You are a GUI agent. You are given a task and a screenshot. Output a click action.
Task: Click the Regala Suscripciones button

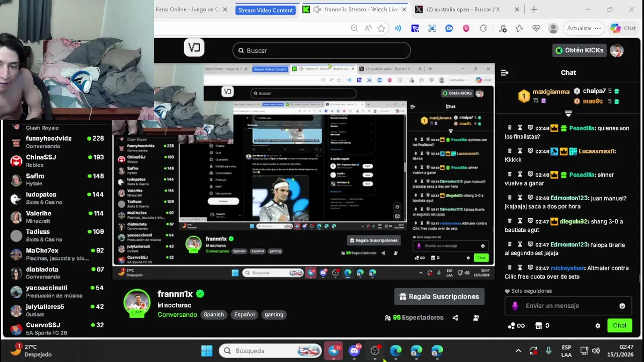click(439, 297)
